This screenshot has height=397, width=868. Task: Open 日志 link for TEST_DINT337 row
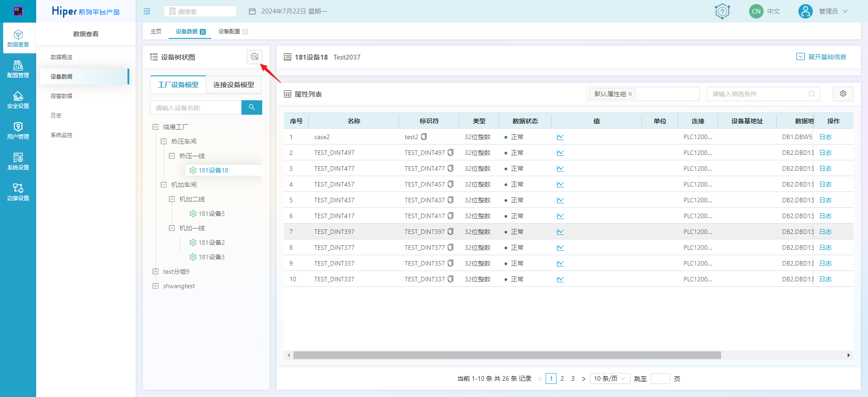[x=826, y=279]
